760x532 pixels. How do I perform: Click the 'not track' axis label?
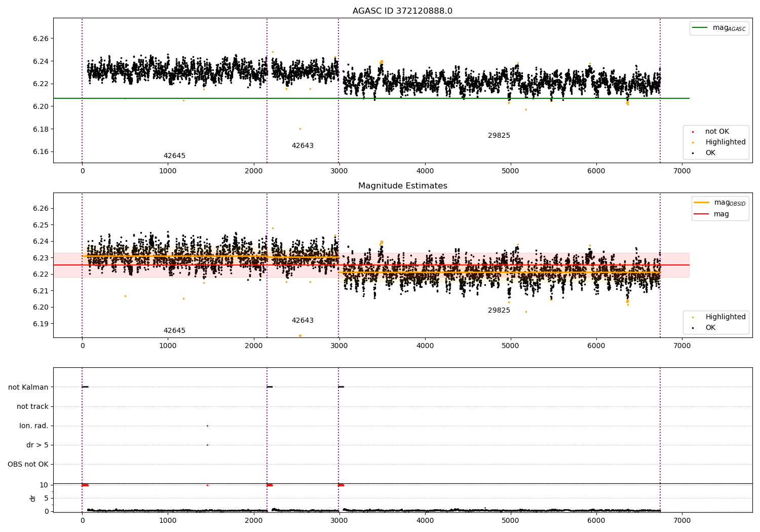[x=32, y=406]
